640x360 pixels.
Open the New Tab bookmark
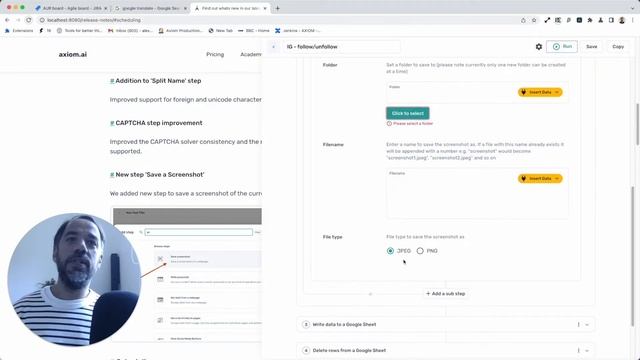coord(220,31)
